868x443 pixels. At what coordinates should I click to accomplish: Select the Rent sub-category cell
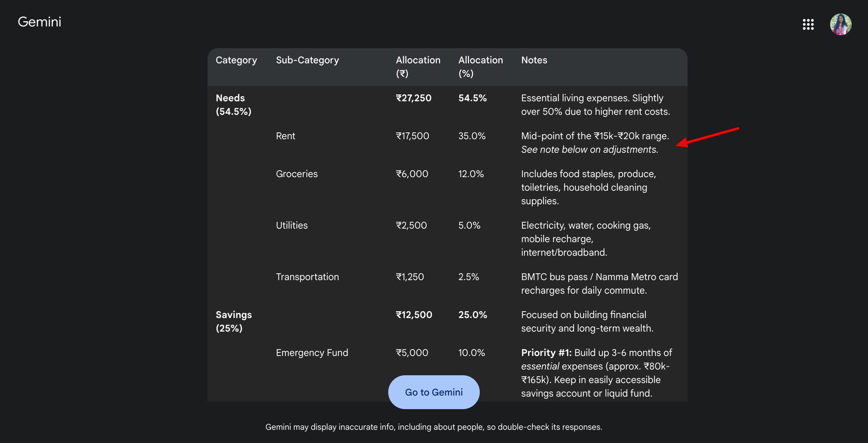285,136
